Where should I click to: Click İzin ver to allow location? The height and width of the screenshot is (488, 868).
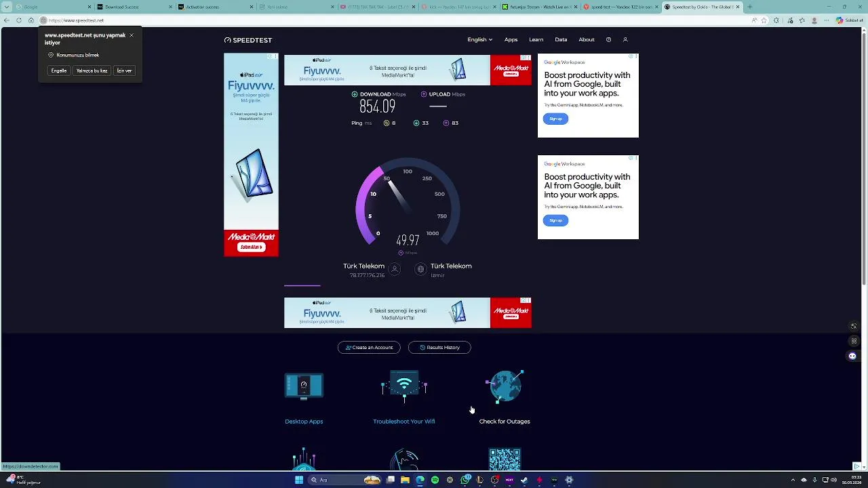pos(124,70)
